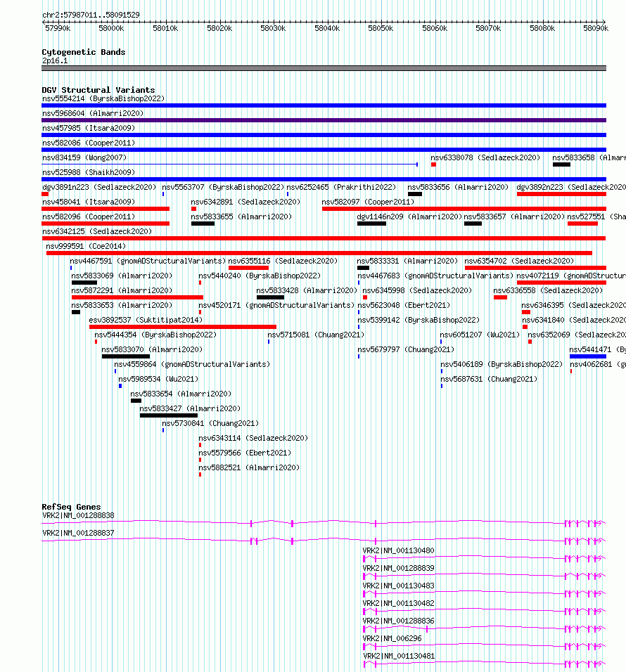The width and height of the screenshot is (626, 672).
Task: Click nsv5833653 (Almarri2020) label
Action: point(122,305)
